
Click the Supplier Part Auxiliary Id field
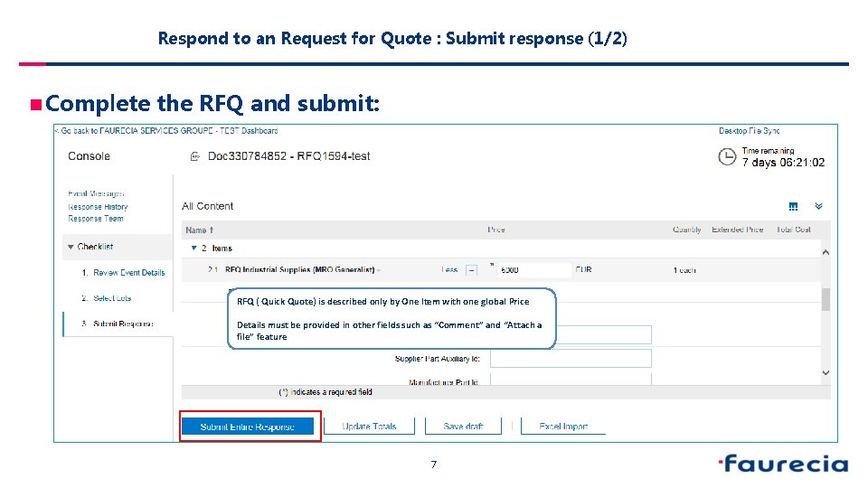(571, 359)
